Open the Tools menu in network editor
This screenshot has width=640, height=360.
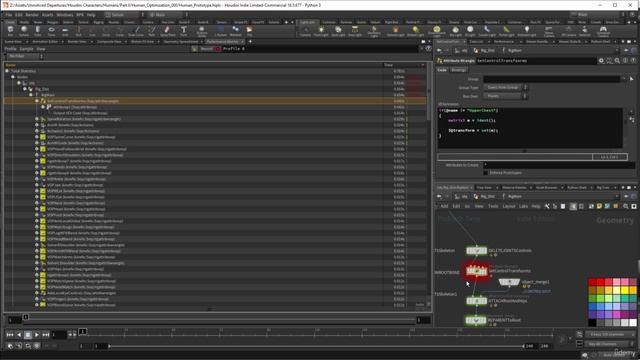(x=493, y=206)
